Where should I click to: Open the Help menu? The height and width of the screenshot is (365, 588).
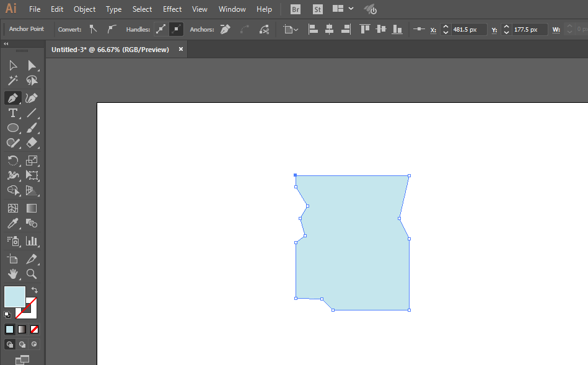[x=264, y=9]
